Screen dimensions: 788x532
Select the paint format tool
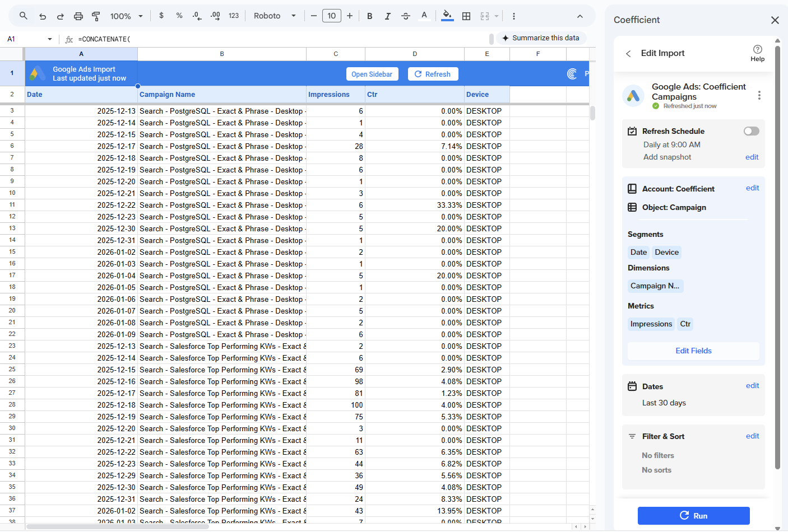click(x=96, y=16)
